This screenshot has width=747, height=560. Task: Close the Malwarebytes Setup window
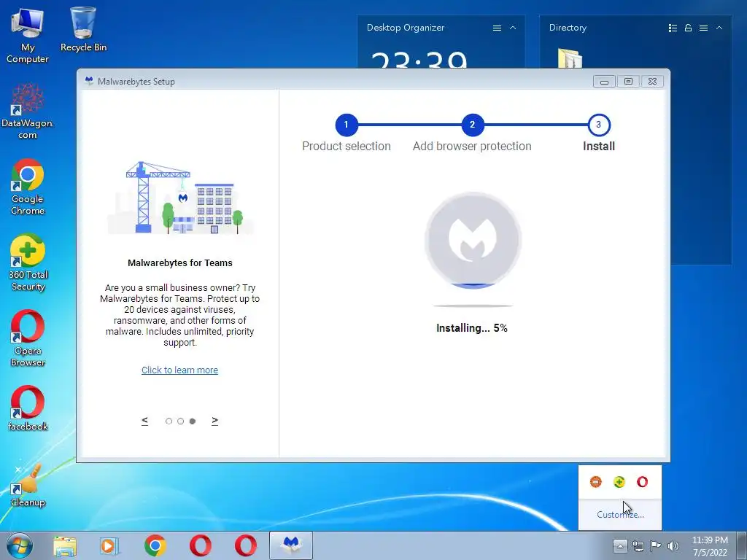652,82
